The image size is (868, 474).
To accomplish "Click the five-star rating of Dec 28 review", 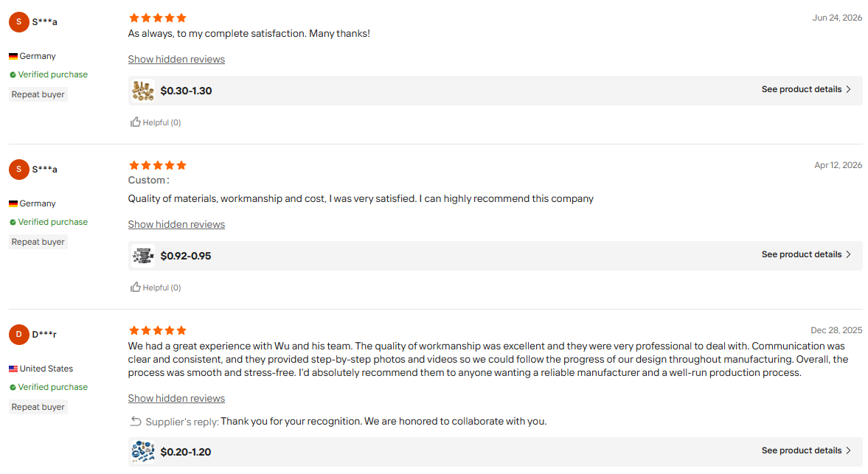I will (x=158, y=331).
